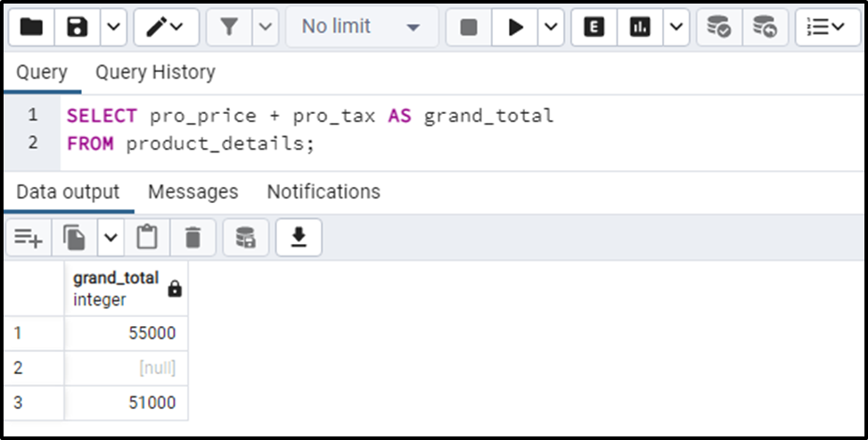The image size is (868, 440).
Task: Switch to the Notifications tab
Action: (x=323, y=191)
